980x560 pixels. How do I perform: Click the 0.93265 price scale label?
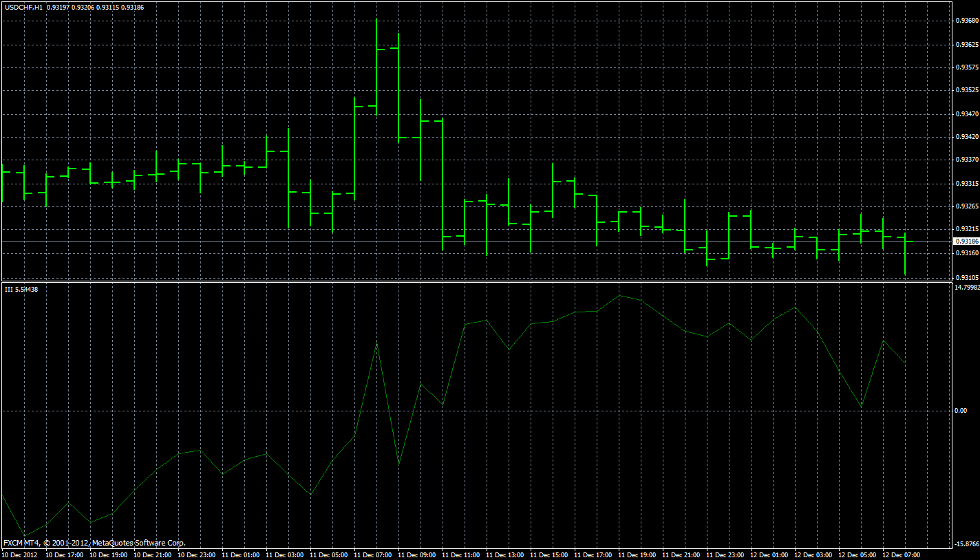pos(967,206)
